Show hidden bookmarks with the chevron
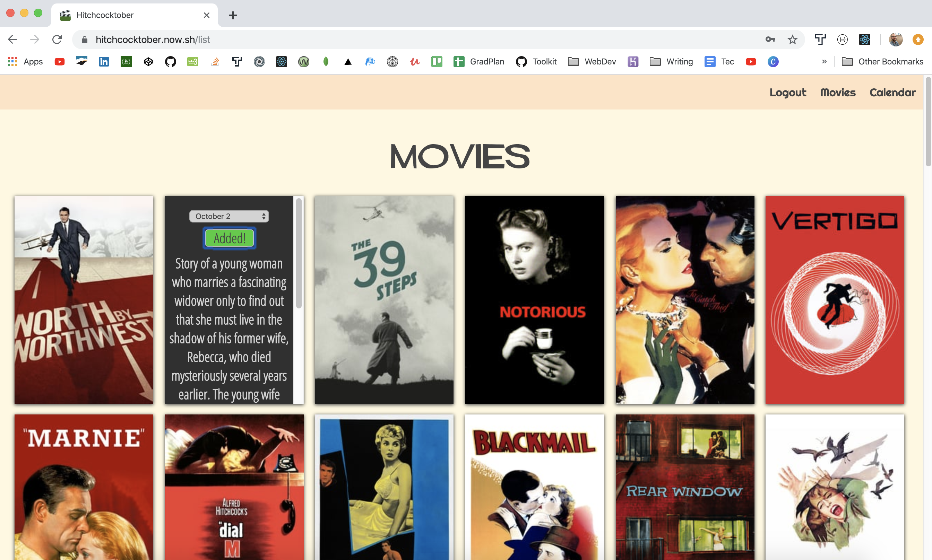This screenshot has height=560, width=932. coord(825,61)
